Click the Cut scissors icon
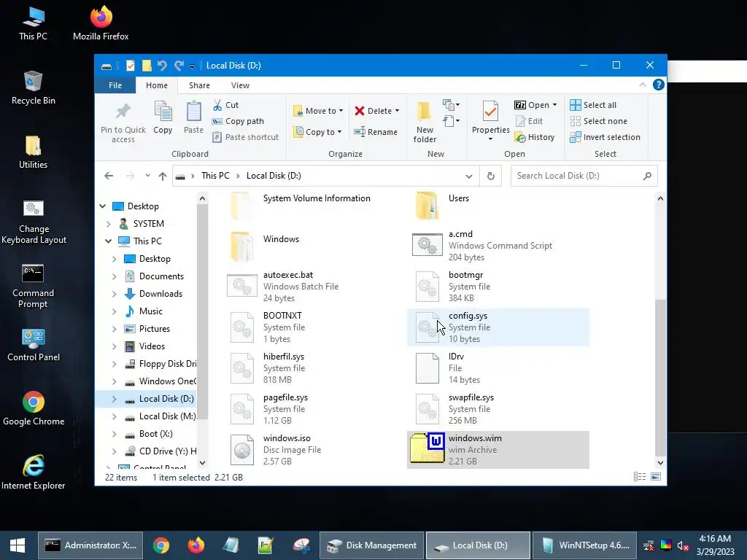747x560 pixels. (217, 105)
